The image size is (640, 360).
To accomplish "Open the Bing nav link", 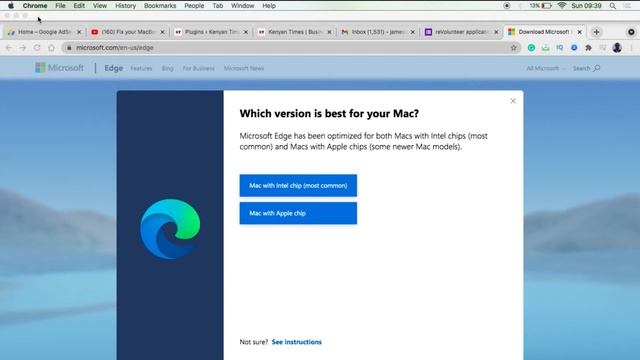I will tap(167, 69).
